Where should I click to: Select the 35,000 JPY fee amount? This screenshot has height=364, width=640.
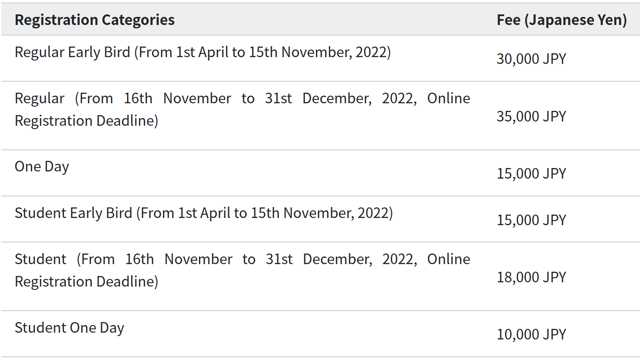(x=531, y=116)
